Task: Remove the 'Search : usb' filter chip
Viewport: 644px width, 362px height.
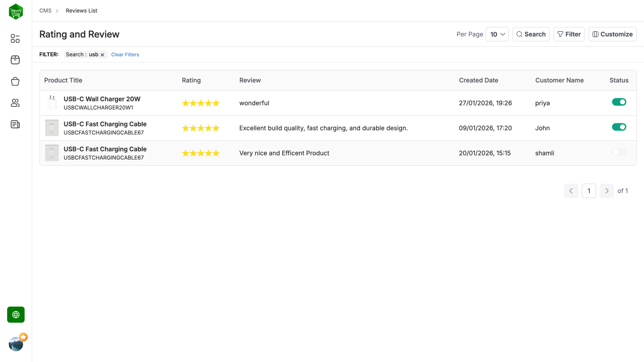Action: (102, 55)
